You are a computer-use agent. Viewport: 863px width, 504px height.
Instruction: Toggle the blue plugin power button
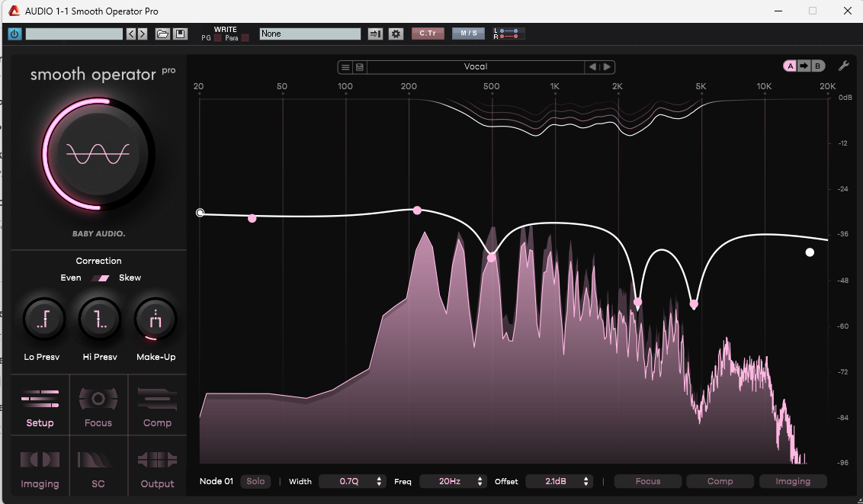click(x=14, y=34)
